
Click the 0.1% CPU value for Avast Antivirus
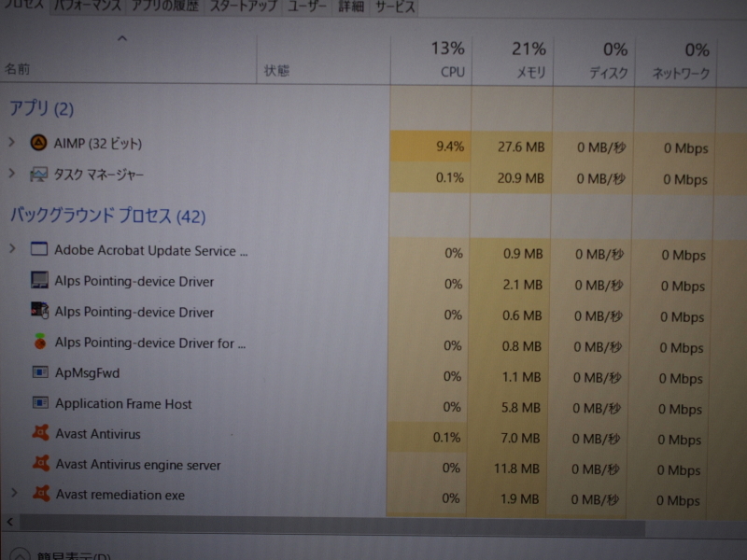[446, 437]
